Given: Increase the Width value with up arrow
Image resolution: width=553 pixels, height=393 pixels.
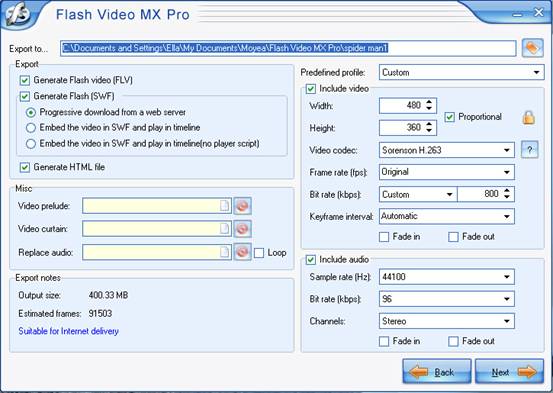Looking at the screenshot, I should pyautogui.click(x=429, y=102).
